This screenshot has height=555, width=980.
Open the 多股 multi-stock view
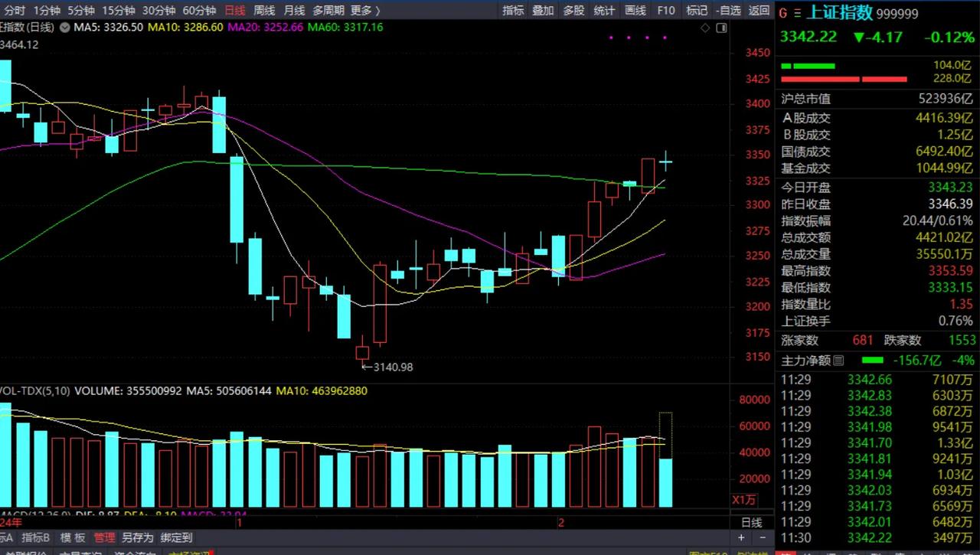573,10
